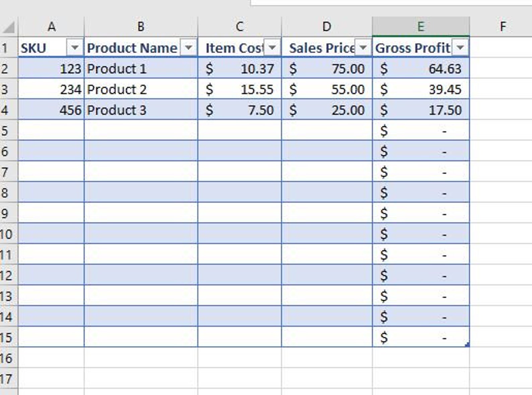The image size is (532, 395).
Task: Click the Sales Price header cell
Action: [x=327, y=48]
